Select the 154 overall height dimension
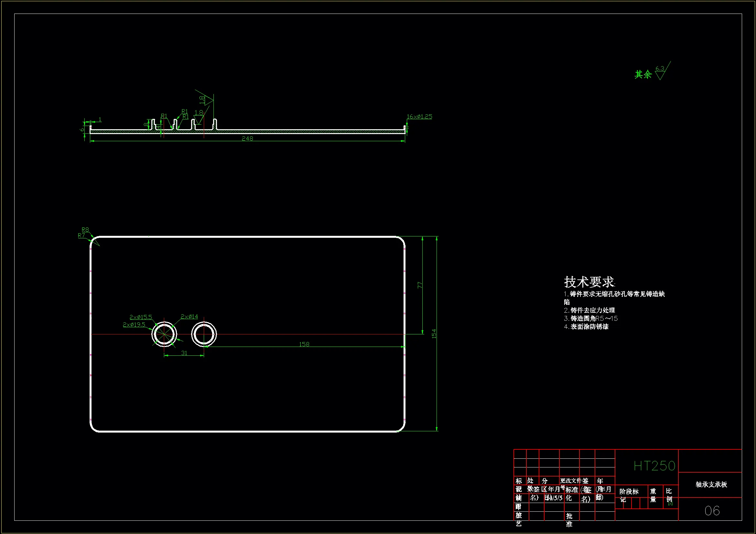Screen dimensions: 756x534 pos(434,334)
